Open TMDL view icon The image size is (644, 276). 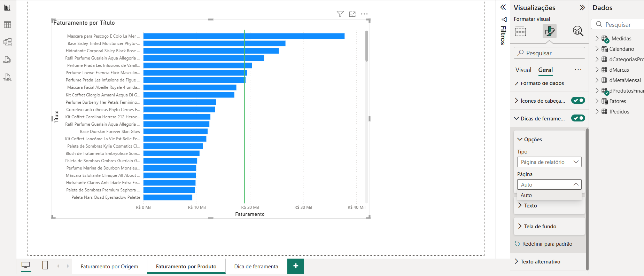(x=7, y=77)
